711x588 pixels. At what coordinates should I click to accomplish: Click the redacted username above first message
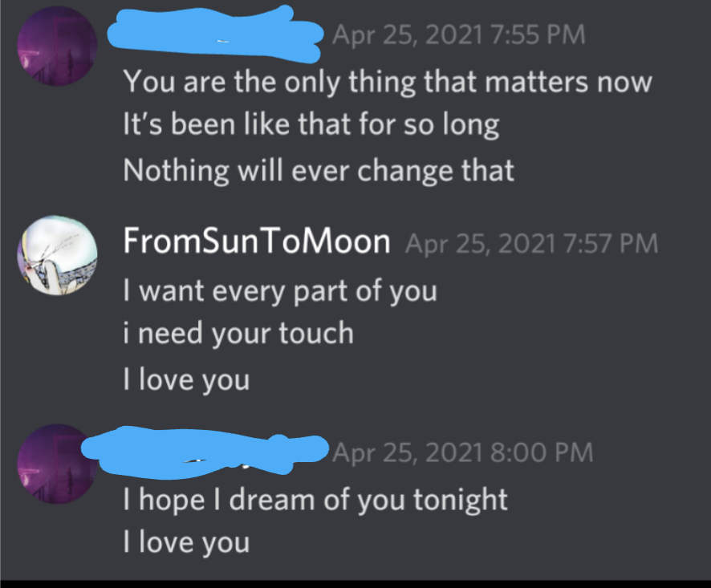click(x=214, y=34)
